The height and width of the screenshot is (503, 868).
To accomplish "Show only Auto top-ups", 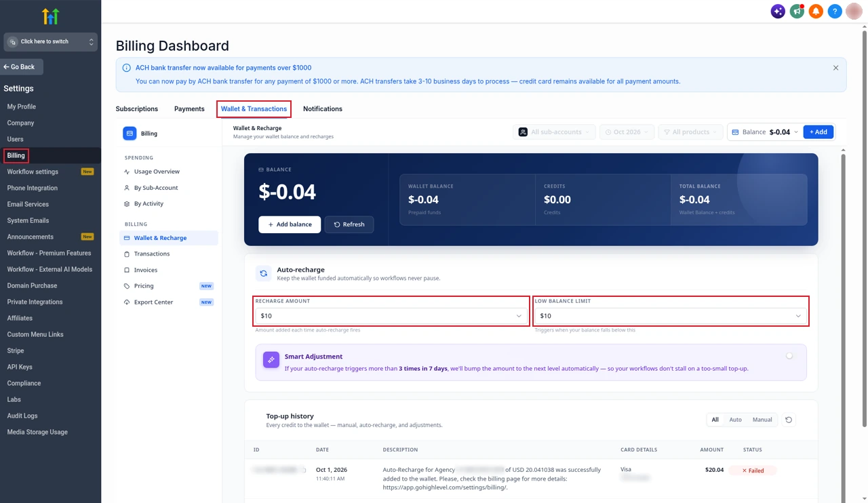I will point(735,420).
